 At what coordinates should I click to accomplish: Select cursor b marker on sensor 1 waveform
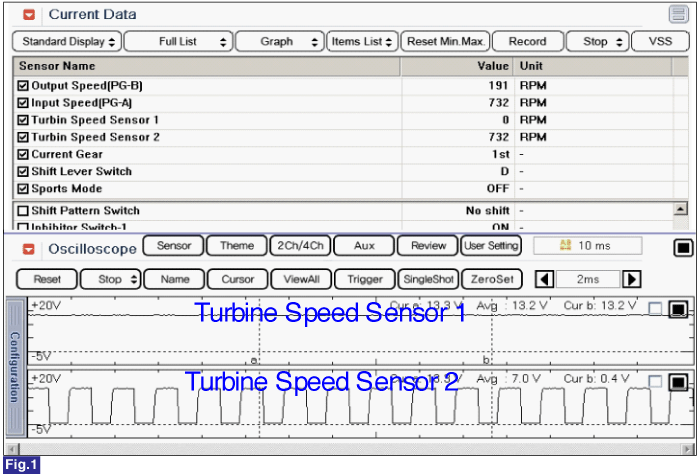click(486, 359)
